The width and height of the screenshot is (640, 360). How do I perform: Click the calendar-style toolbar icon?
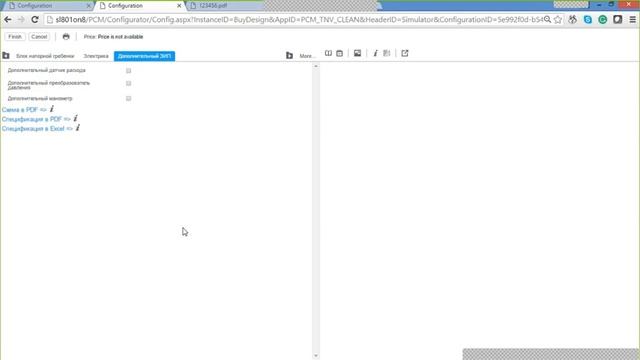tap(340, 53)
